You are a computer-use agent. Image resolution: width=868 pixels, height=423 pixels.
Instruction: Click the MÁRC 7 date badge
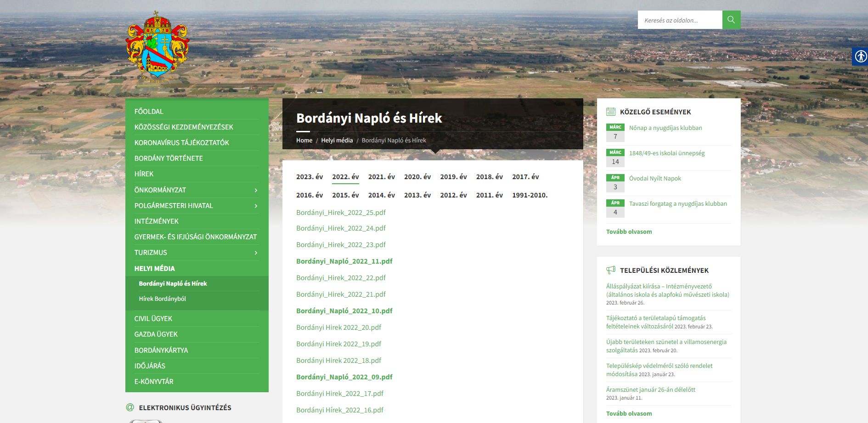click(615, 132)
